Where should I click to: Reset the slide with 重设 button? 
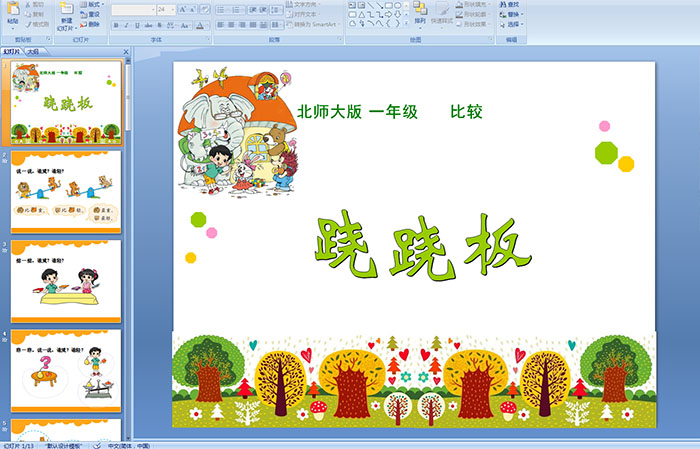pyautogui.click(x=90, y=14)
